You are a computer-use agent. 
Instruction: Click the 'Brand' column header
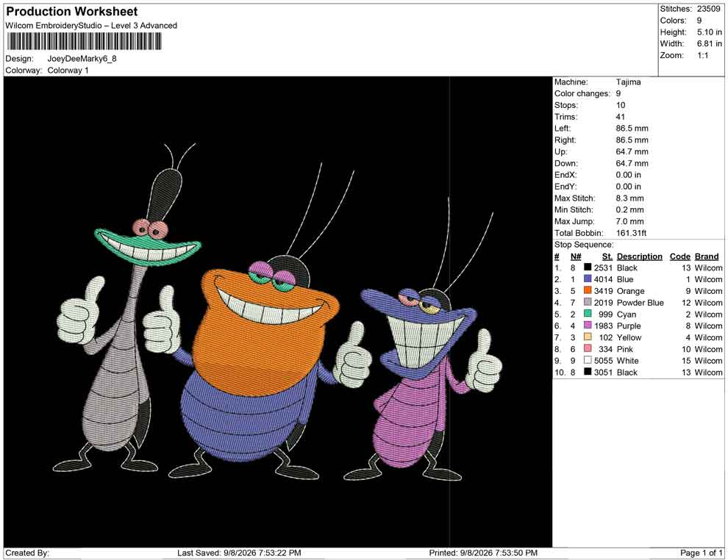tap(707, 256)
